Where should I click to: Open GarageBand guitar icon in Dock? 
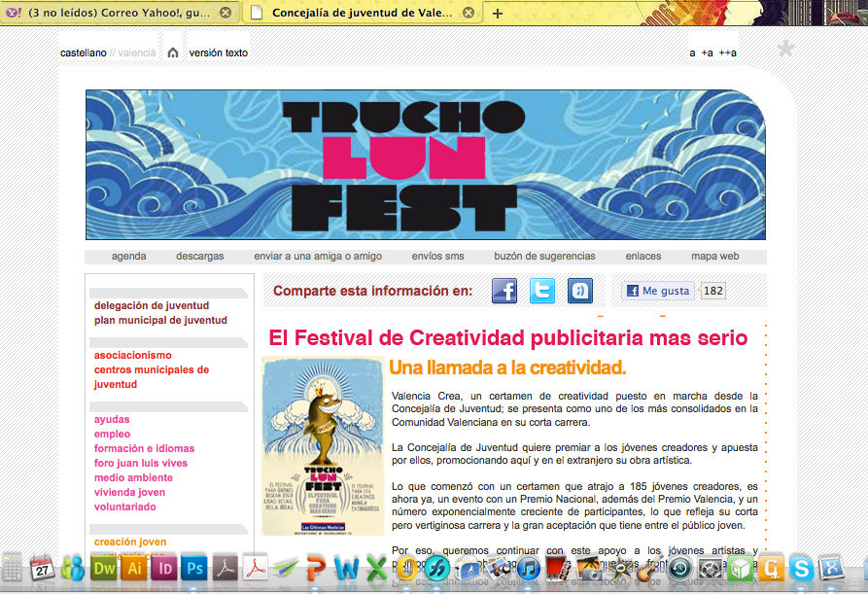click(x=650, y=569)
